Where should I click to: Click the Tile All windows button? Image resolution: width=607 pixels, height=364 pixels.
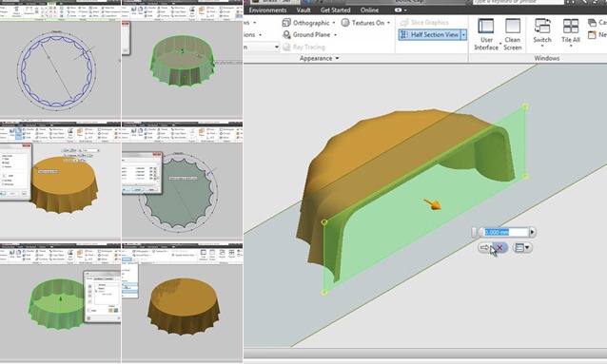pyautogui.click(x=571, y=32)
